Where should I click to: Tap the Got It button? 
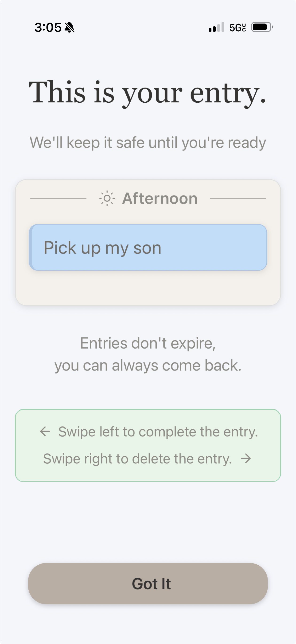point(148,584)
